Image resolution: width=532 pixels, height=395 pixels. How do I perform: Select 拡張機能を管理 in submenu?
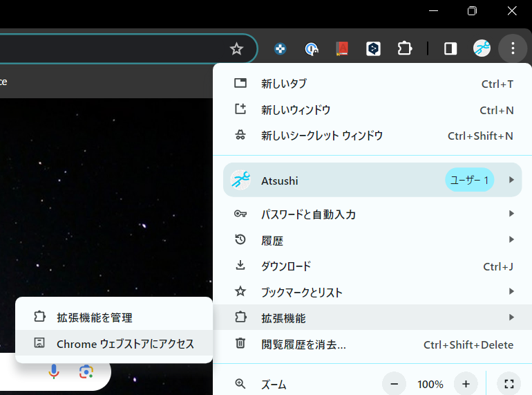95,318
